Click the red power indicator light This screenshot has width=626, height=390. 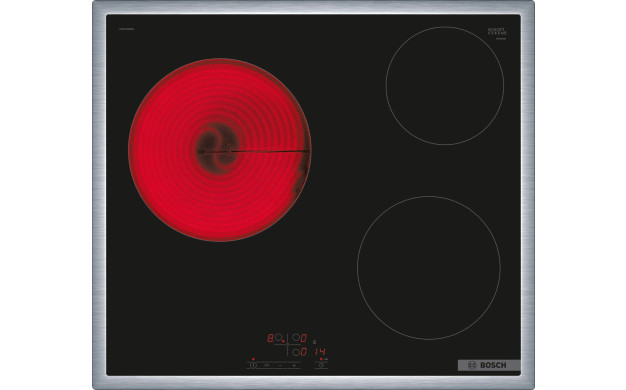[253, 359]
